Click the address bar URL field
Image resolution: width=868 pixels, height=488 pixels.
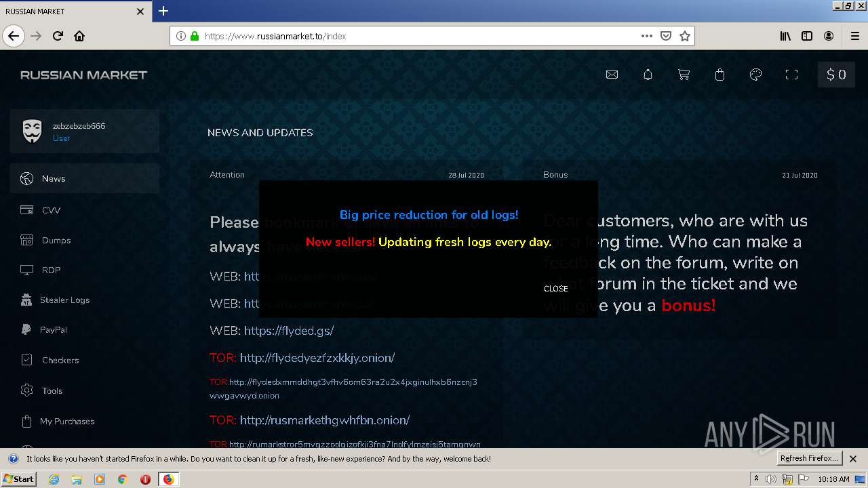point(419,36)
